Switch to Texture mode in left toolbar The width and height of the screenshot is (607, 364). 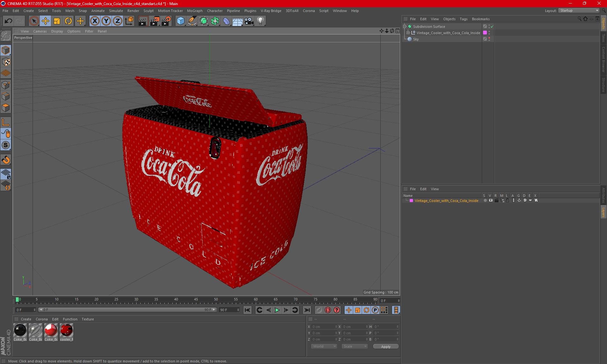6,62
